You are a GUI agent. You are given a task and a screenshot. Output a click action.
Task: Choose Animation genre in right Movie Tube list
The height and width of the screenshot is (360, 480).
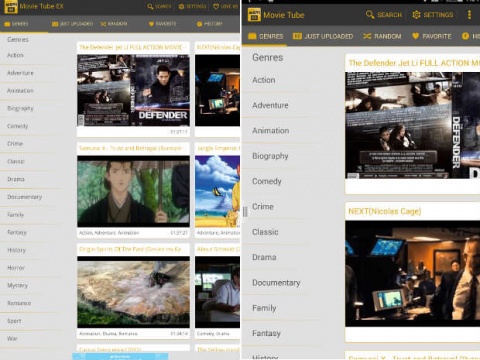pyautogui.click(x=271, y=131)
